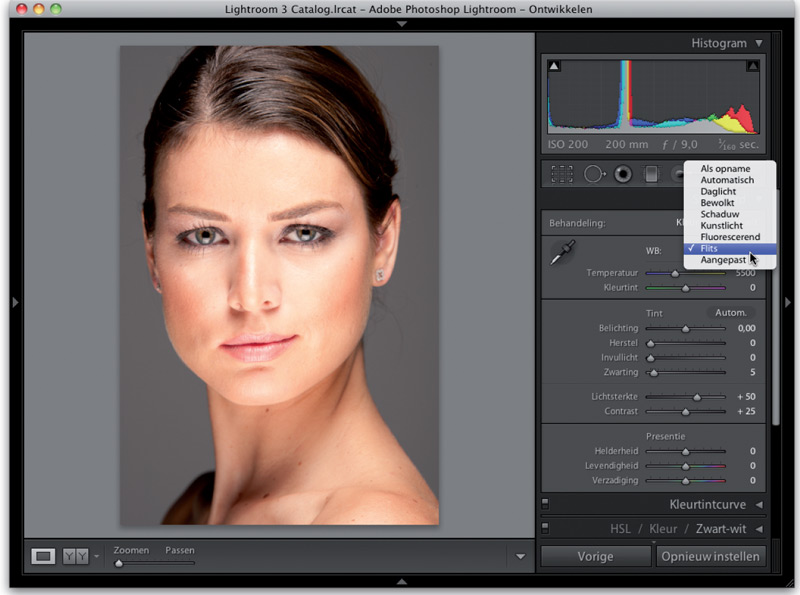Open Before/After comparison view
Screen dimensions: 800x595
pos(75,556)
